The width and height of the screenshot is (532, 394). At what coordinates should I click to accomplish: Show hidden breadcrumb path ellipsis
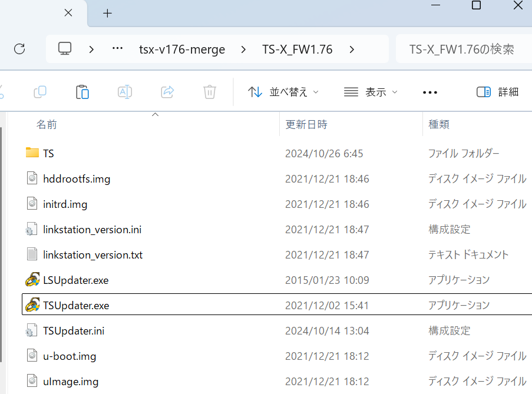coord(117,48)
